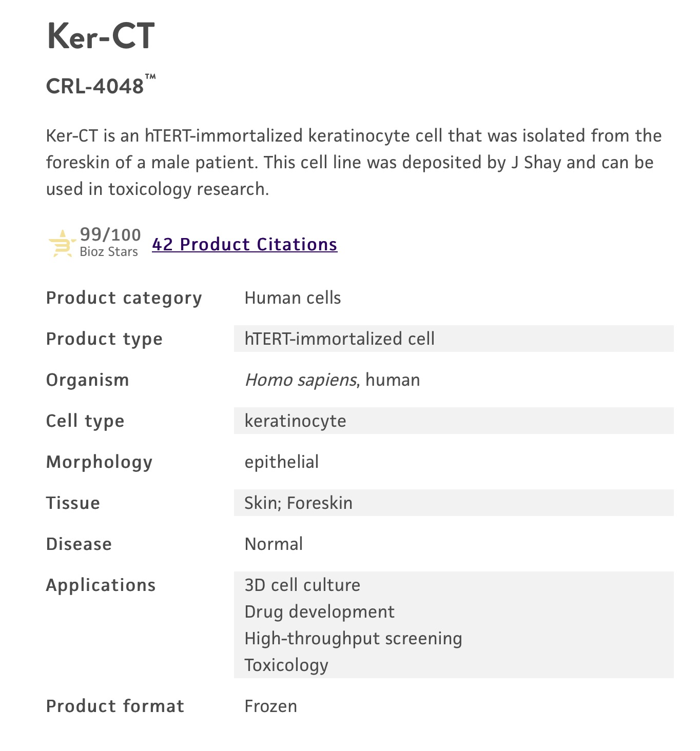Click the product description paragraph

point(354,162)
